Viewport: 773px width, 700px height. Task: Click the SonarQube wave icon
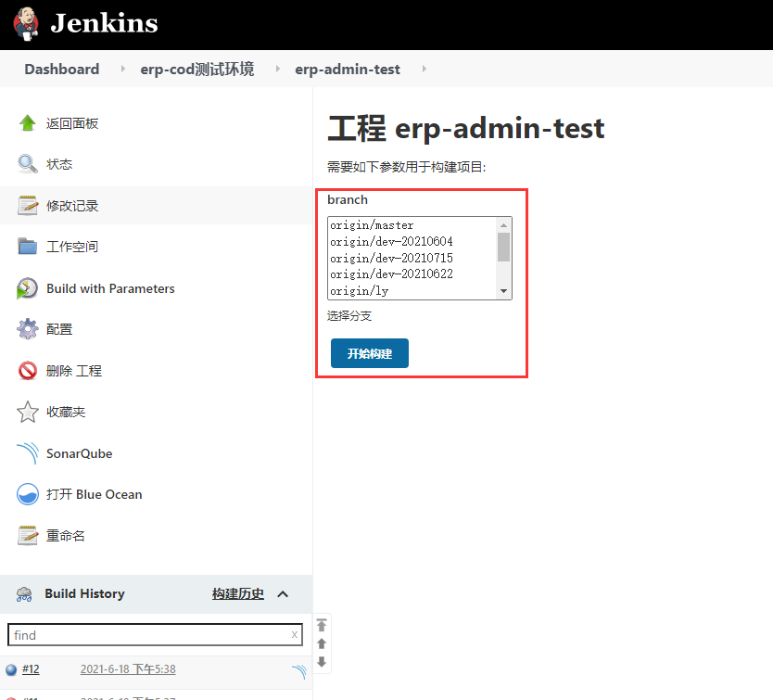click(x=28, y=452)
